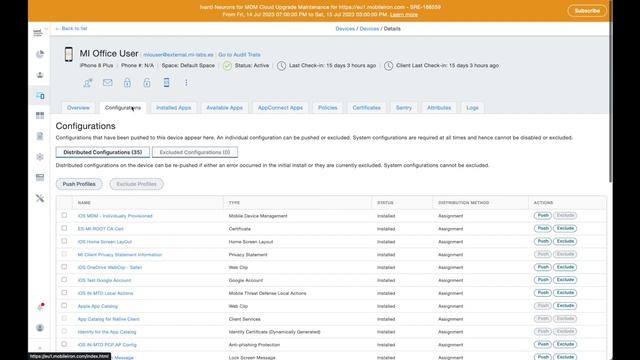Switch to the Overview tab
Viewport: 640px width, 360px height.
pos(78,108)
